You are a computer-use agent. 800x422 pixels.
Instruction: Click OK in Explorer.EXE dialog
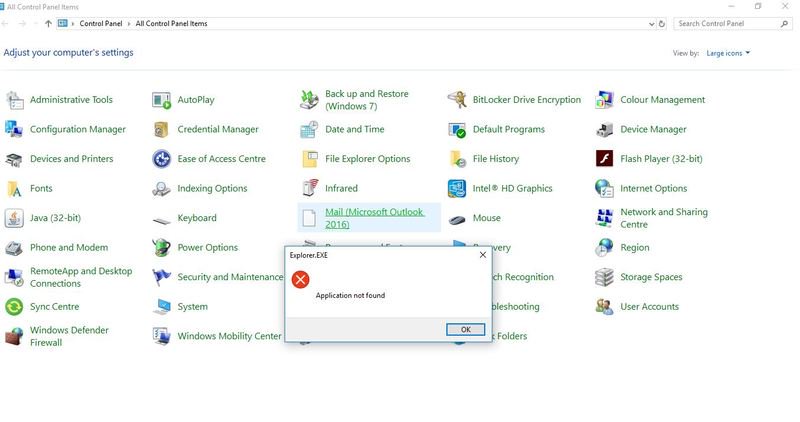[x=465, y=330]
